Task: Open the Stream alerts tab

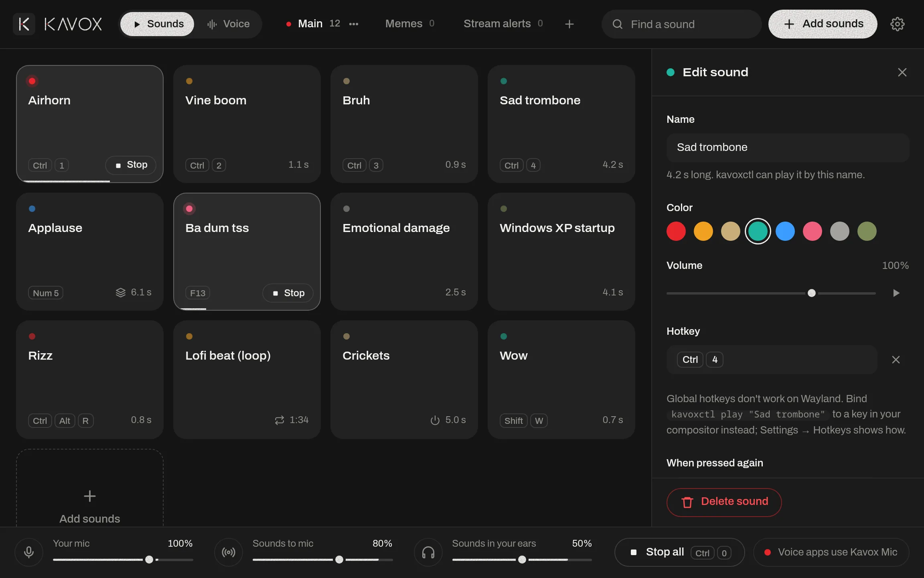Action: pyautogui.click(x=503, y=24)
